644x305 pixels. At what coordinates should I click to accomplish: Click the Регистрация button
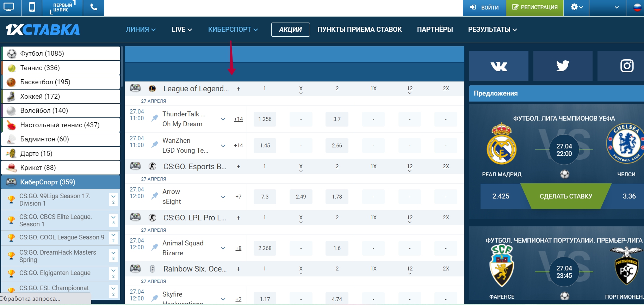tap(534, 7)
